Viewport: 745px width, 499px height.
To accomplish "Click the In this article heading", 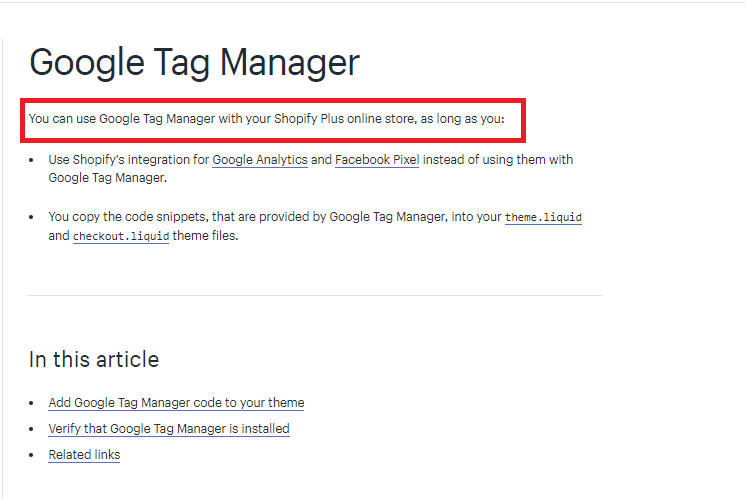I will (94, 359).
